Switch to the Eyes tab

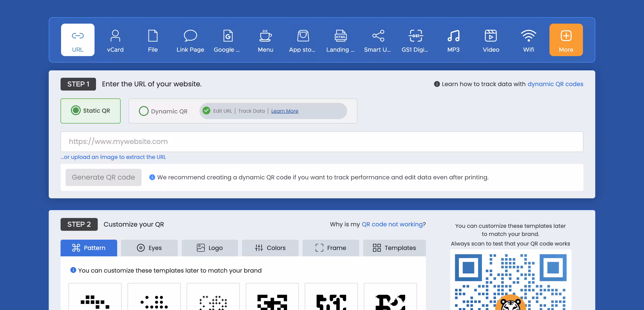point(149,248)
